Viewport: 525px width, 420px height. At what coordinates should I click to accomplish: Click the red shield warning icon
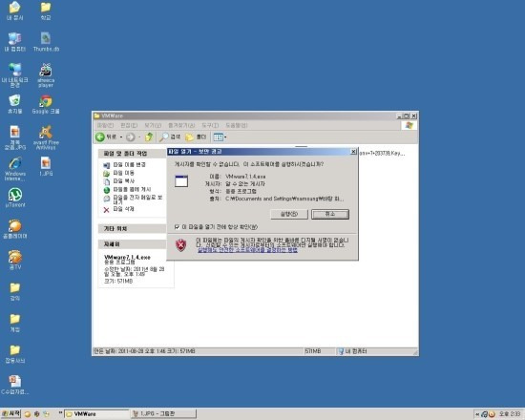click(180, 245)
